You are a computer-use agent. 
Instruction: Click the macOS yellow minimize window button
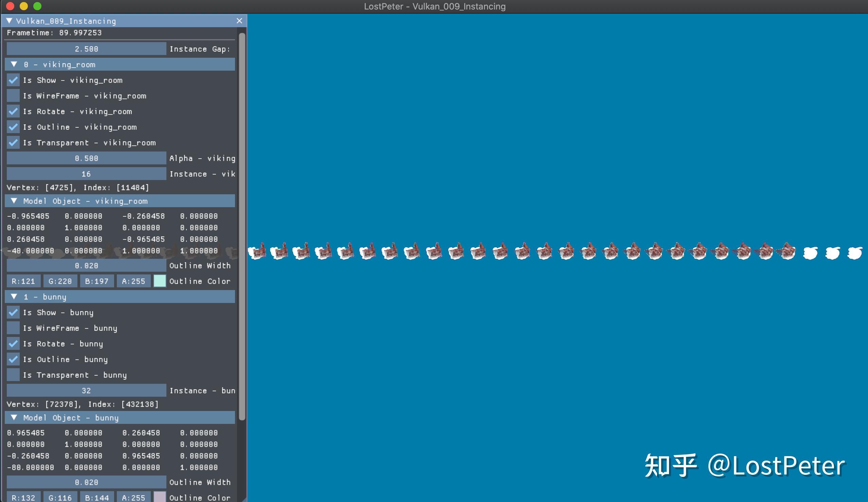(24, 6)
